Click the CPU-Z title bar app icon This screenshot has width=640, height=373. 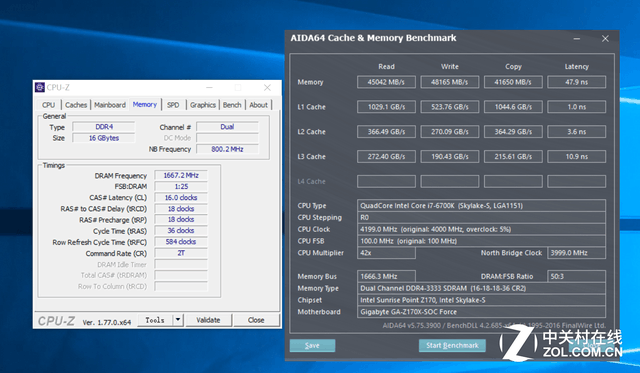(40, 87)
